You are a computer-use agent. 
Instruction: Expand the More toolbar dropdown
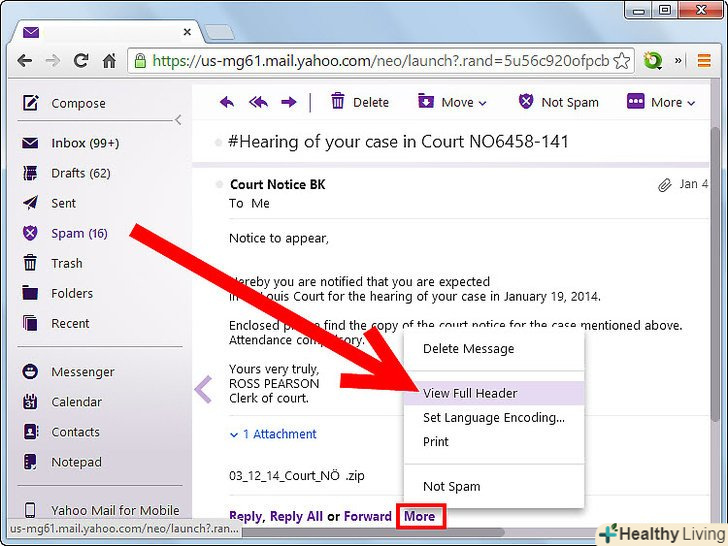(x=655, y=102)
